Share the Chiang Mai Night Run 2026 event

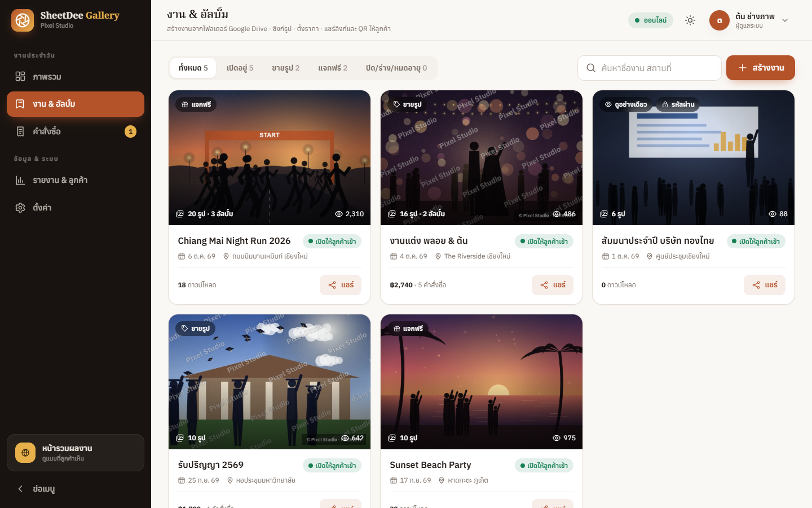tap(341, 285)
